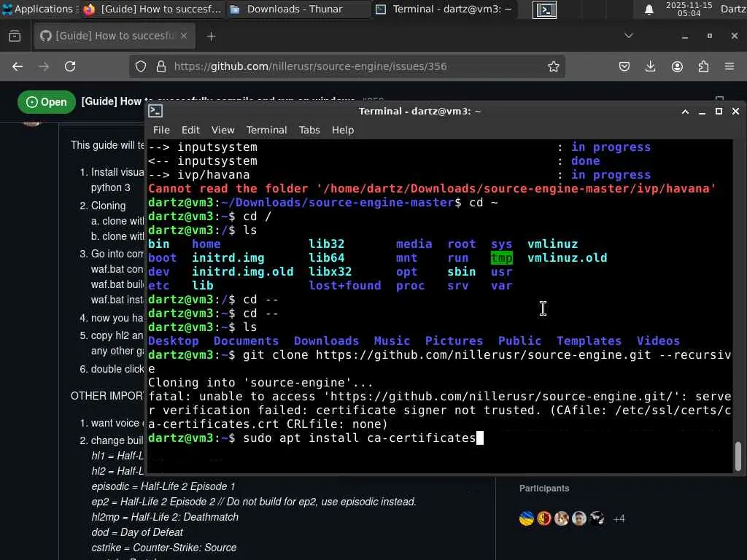Open the Terminal menu in the menubar
747x560 pixels.
[x=266, y=130]
